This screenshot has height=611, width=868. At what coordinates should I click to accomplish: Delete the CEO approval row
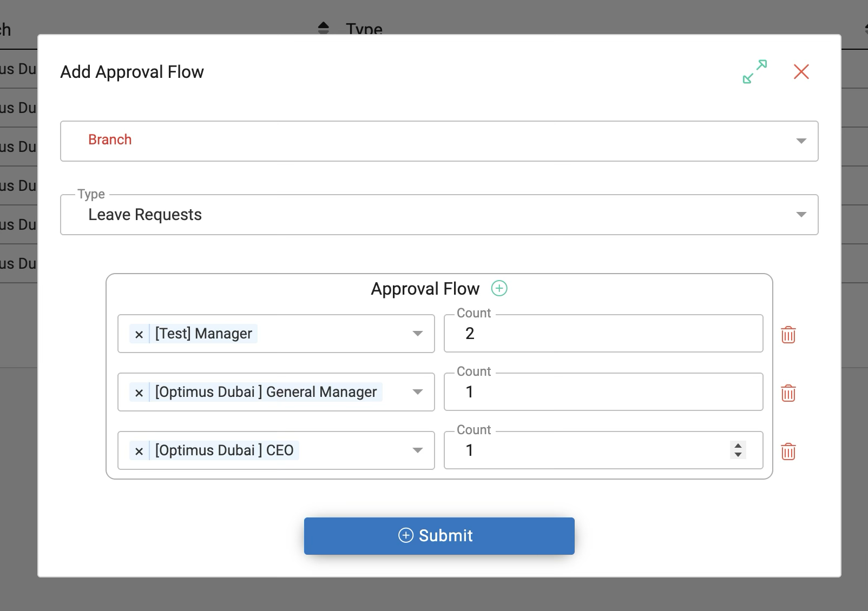pos(788,451)
